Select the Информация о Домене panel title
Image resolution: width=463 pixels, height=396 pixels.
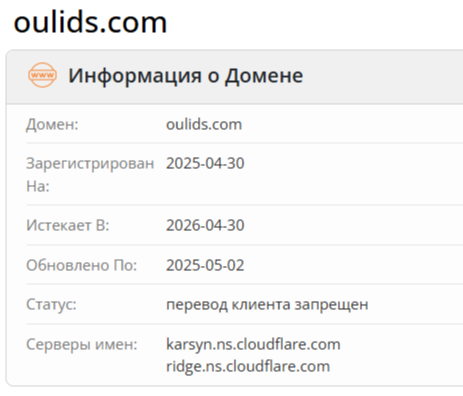[x=186, y=76]
